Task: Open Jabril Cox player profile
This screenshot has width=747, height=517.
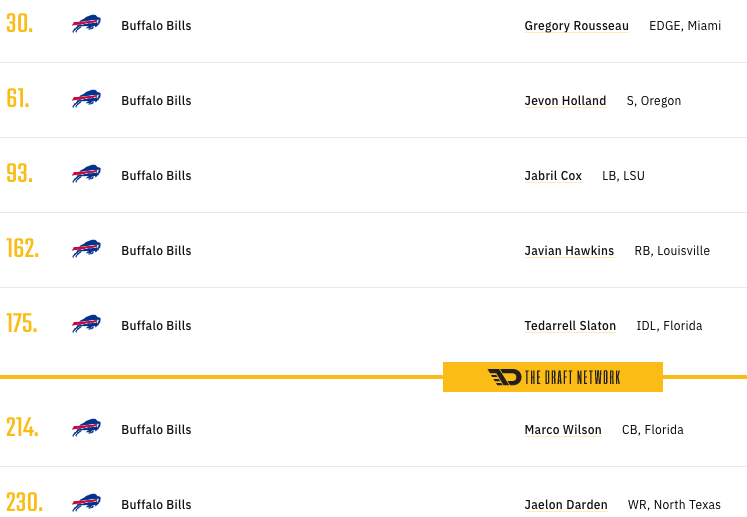Action: pos(553,176)
